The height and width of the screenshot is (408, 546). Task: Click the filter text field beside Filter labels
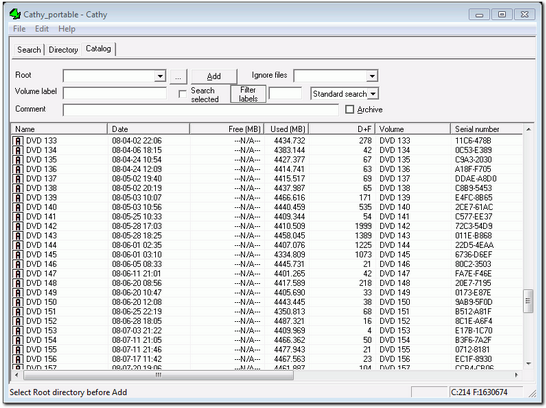click(x=285, y=93)
